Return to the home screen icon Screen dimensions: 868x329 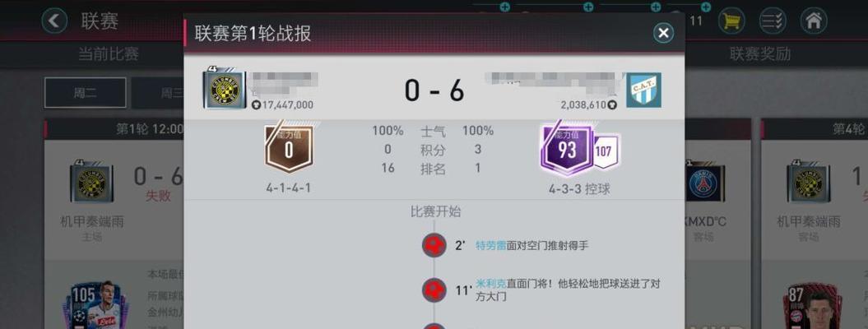813,21
